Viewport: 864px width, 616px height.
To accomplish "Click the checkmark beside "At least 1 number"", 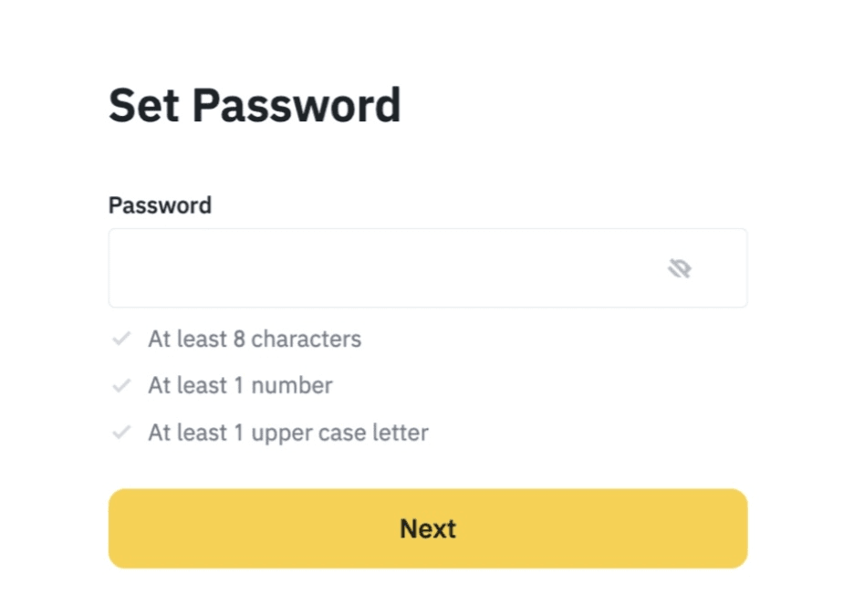I will [x=121, y=386].
